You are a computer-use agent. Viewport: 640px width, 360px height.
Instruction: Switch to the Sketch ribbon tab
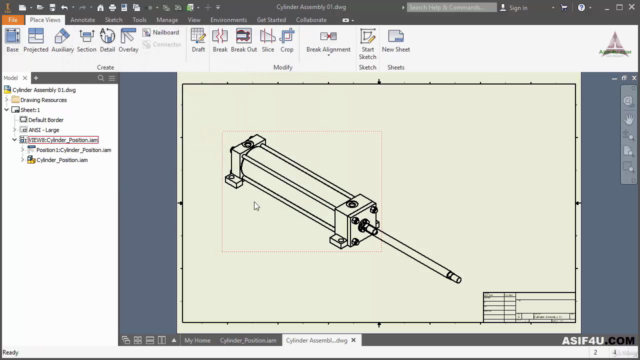pyautogui.click(x=113, y=20)
